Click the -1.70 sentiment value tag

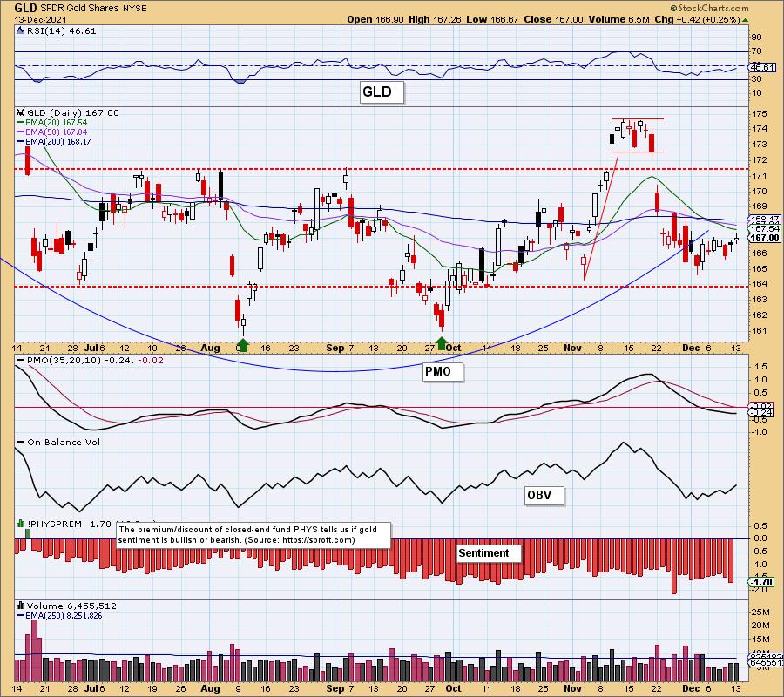763,582
